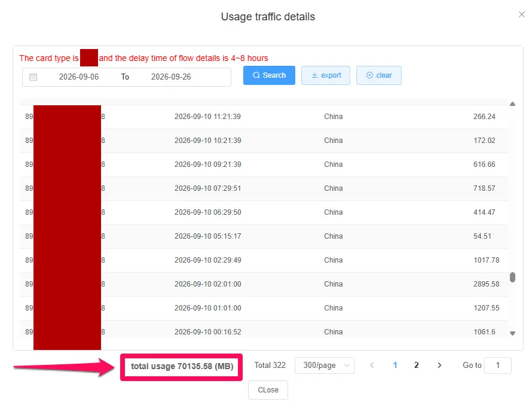532x405 pixels.
Task: Select the timestamp 2026-09-10 05:15:17
Action: 207,236
